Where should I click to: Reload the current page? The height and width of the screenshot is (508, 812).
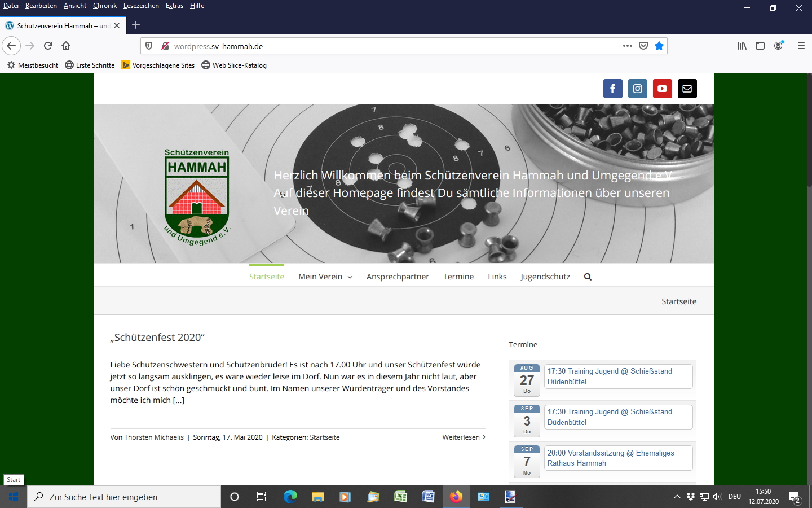[48, 46]
